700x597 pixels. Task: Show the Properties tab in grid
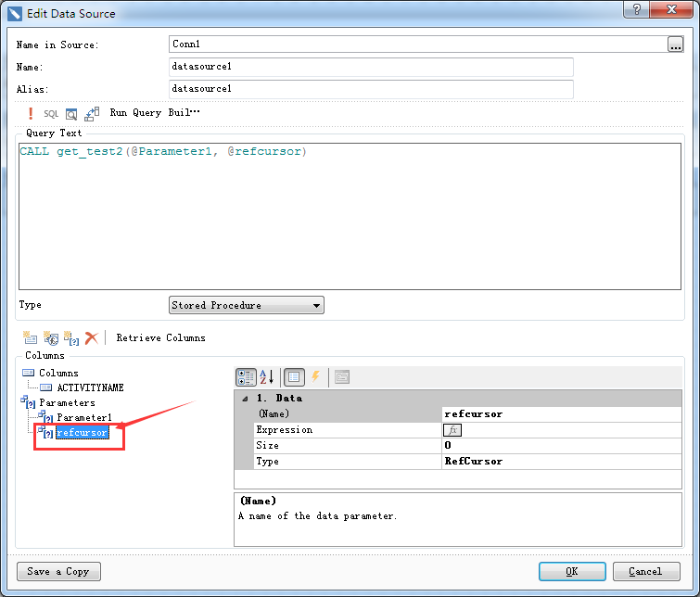pos(294,377)
